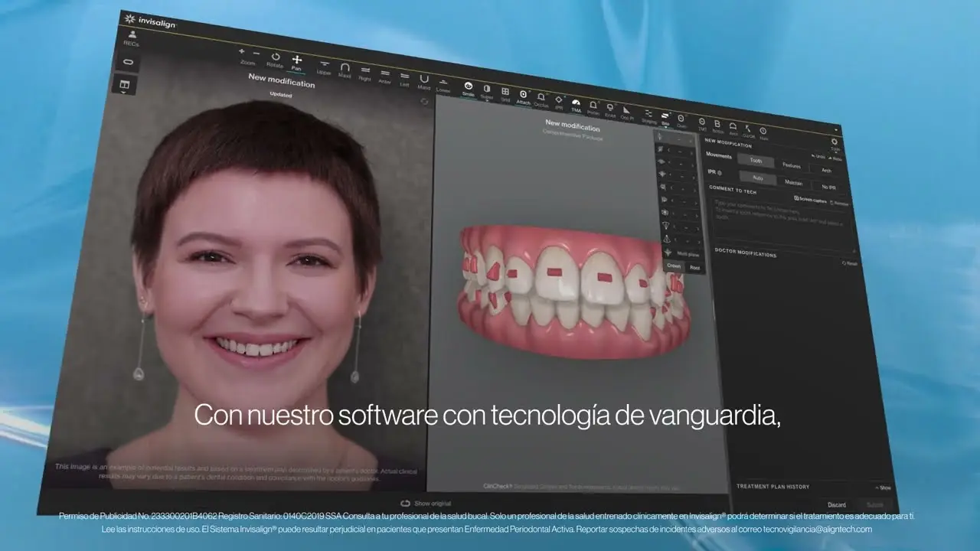
Task: Click the Discard button
Action: (x=837, y=505)
